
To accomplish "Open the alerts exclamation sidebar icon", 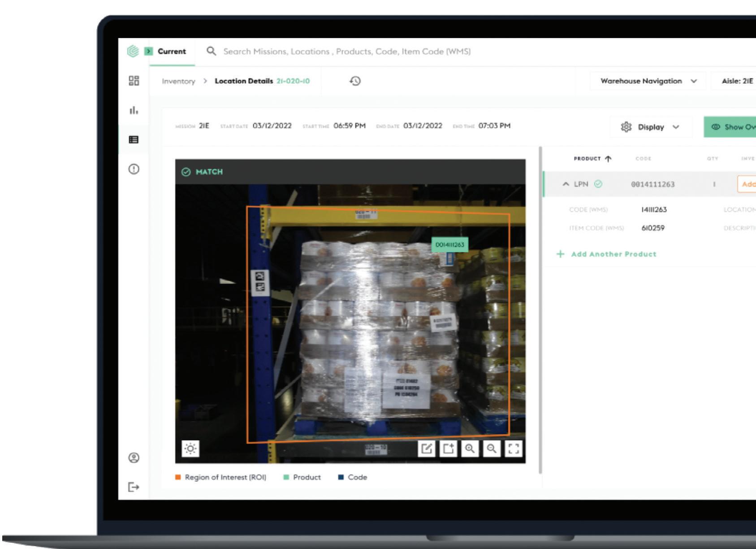I will pyautogui.click(x=134, y=169).
